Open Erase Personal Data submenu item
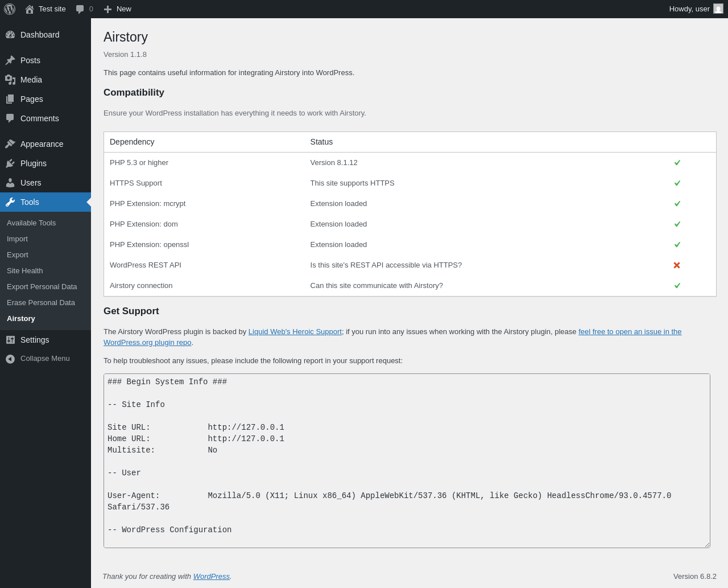 coord(41,303)
